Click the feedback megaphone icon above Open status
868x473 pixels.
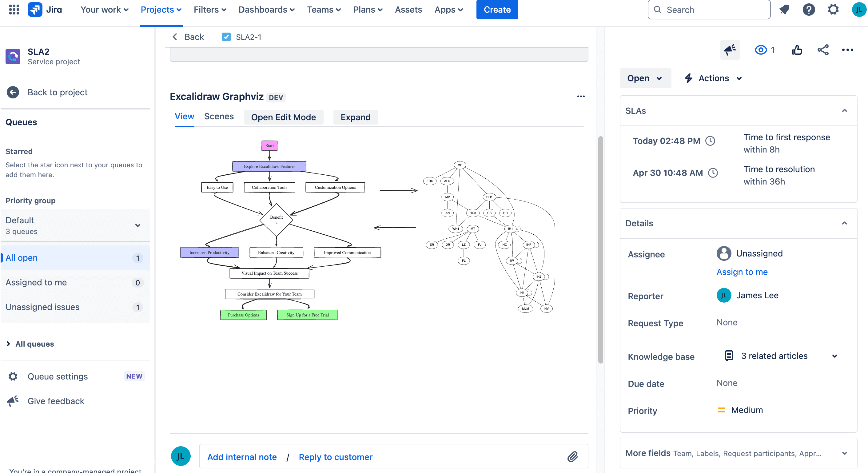pyautogui.click(x=730, y=50)
